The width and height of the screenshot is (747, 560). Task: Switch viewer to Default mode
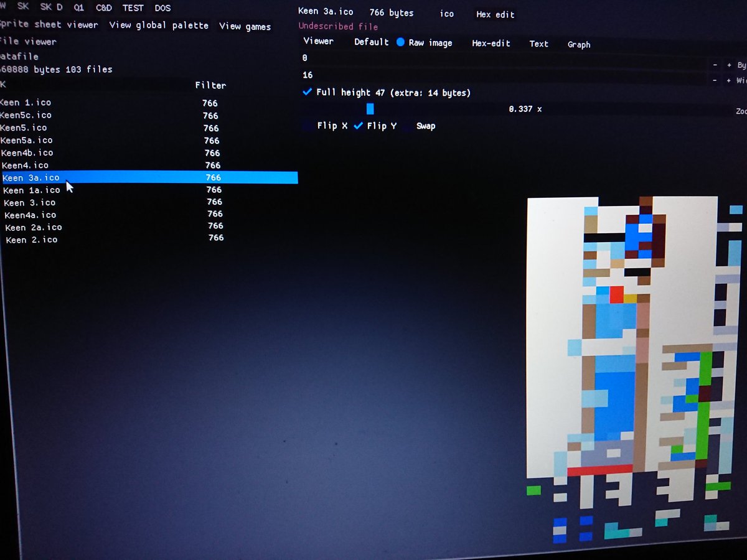[372, 42]
